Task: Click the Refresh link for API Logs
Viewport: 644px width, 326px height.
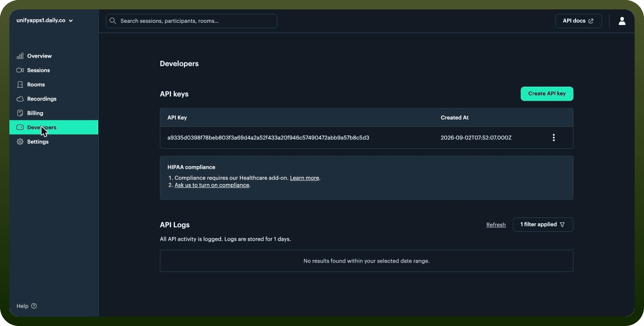Action: coord(496,225)
